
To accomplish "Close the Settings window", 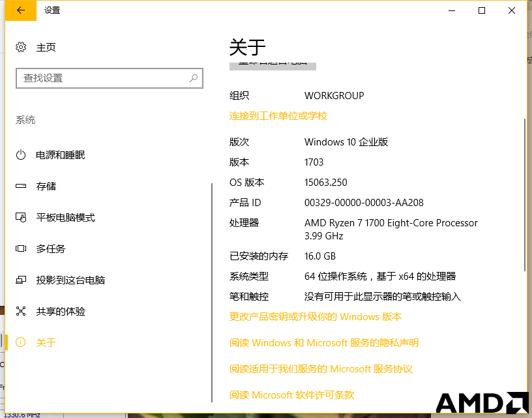I will pyautogui.click(x=512, y=10).
